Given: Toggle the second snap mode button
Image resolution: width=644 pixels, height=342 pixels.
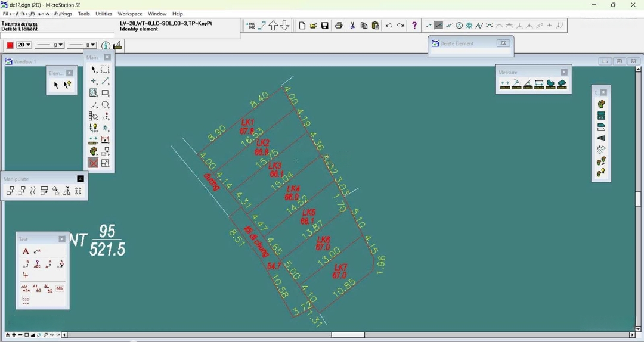Looking at the screenshot, I should click(x=439, y=26).
